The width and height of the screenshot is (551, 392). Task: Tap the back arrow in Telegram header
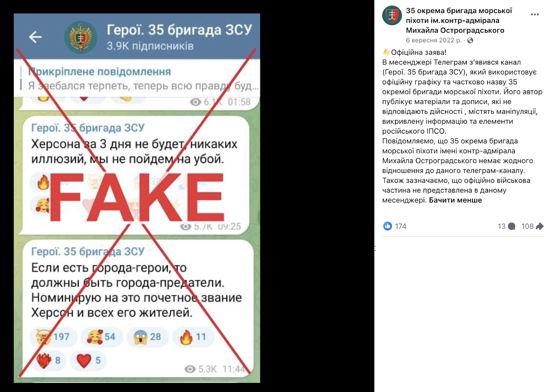click(x=35, y=37)
